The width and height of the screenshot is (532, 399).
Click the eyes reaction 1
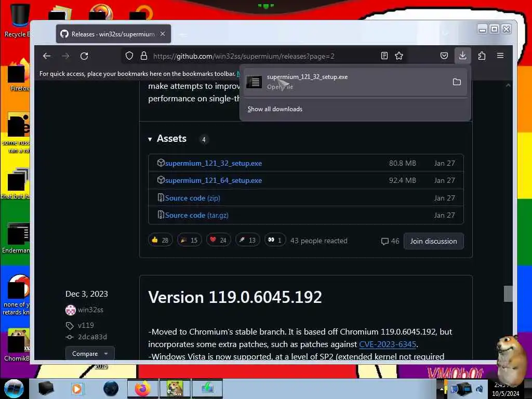(x=275, y=240)
